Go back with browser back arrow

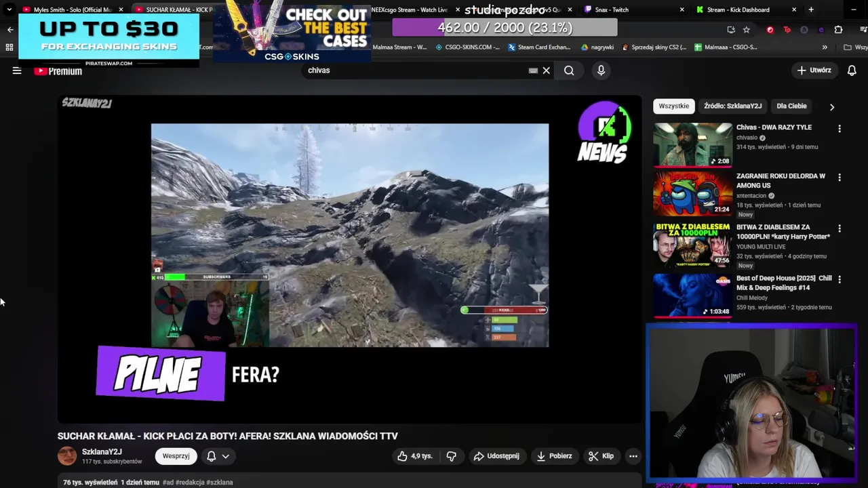9,30
